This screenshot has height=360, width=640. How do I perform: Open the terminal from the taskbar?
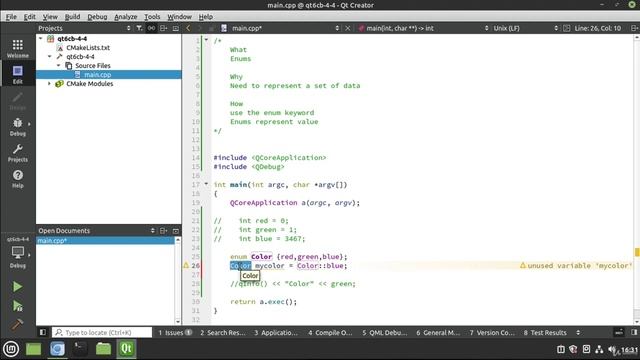(80, 349)
